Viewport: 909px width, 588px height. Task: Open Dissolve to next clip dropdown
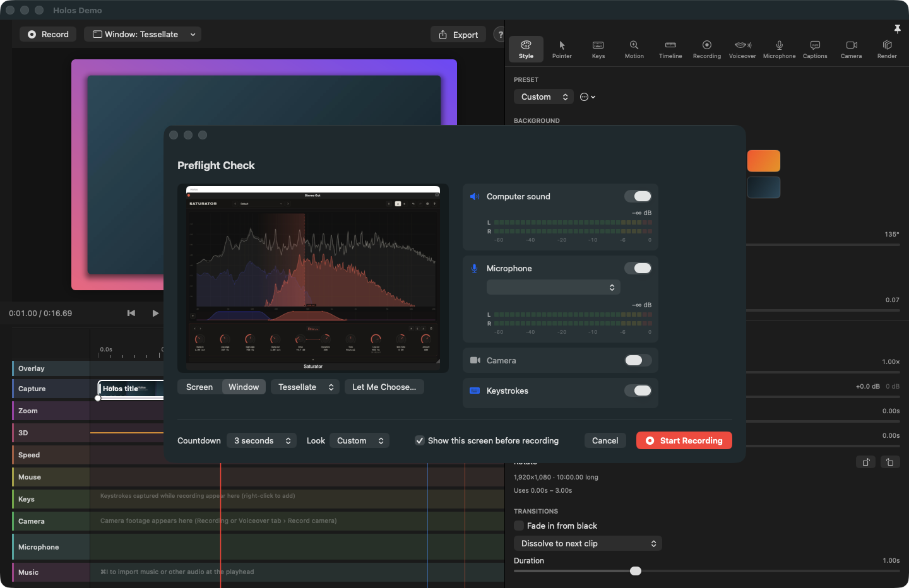pos(588,543)
